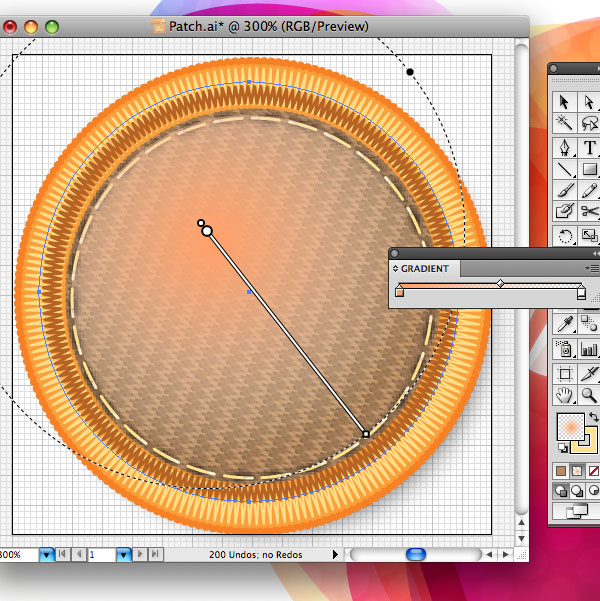
Task: Select the Direct Selection (white arrow) tool
Action: click(588, 102)
